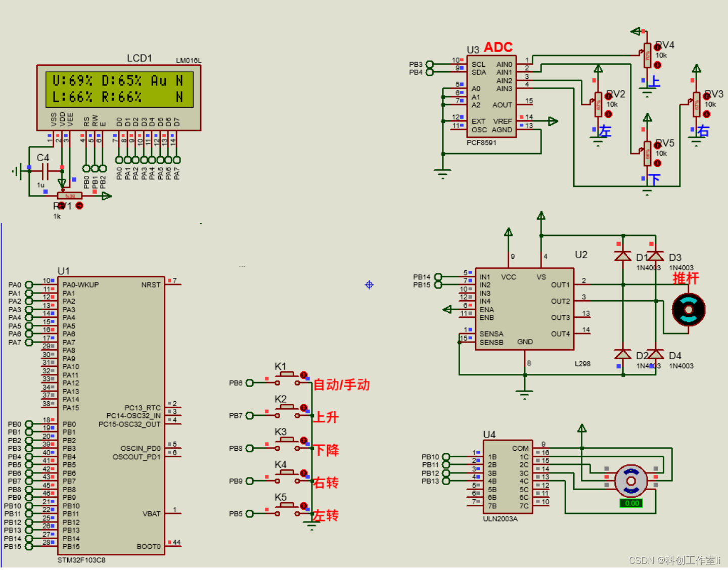Click the PB4 terminal at SDA
This screenshot has height=570, width=728.
tap(430, 72)
